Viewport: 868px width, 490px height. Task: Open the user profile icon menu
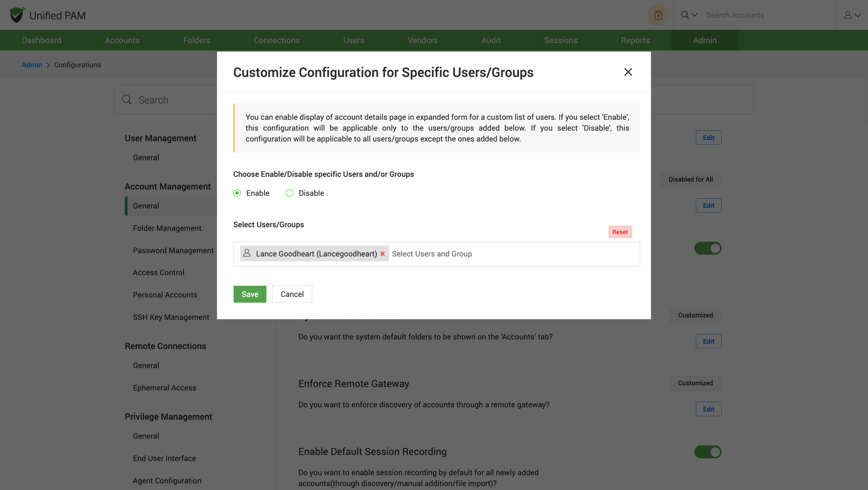pyautogui.click(x=848, y=15)
